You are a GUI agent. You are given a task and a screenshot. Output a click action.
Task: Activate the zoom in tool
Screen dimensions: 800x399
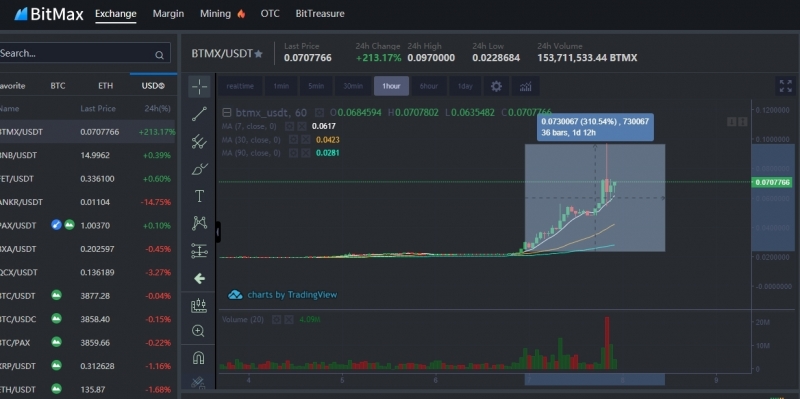198,331
